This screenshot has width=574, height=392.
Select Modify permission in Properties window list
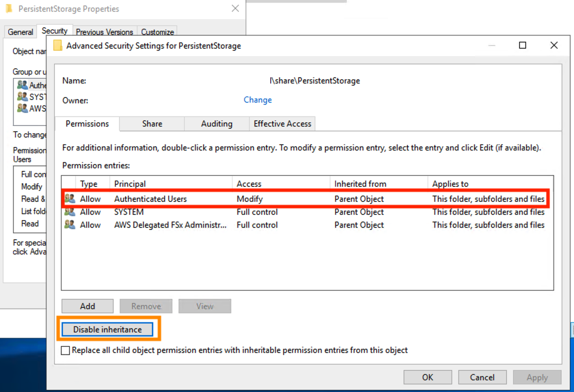coord(31,187)
